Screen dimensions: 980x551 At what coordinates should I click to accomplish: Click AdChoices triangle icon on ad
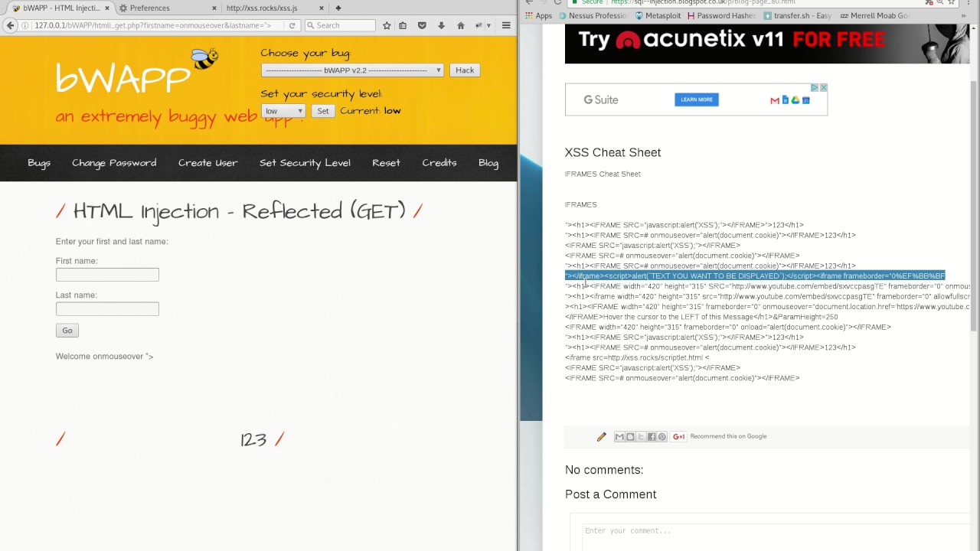coord(815,88)
